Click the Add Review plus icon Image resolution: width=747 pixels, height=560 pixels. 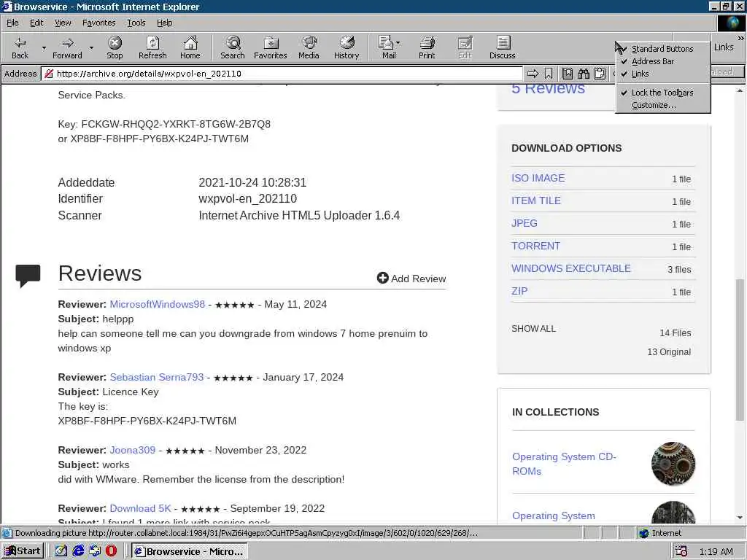(382, 278)
